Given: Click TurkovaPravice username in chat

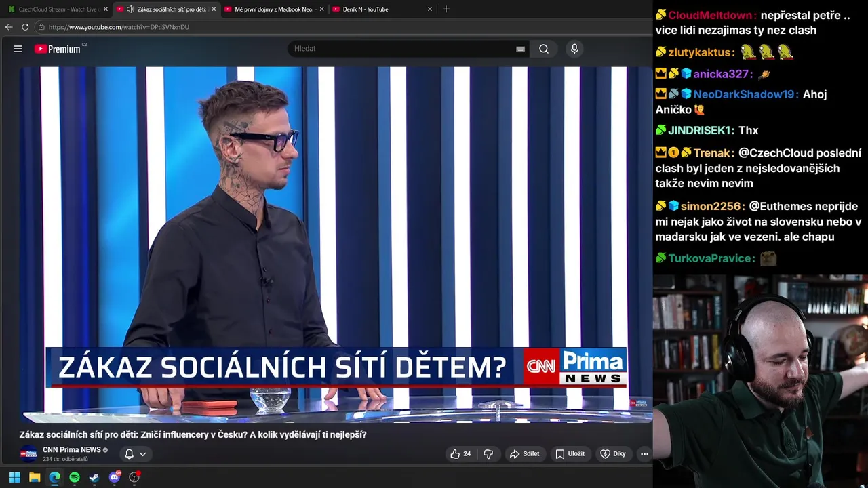Looking at the screenshot, I should 711,258.
